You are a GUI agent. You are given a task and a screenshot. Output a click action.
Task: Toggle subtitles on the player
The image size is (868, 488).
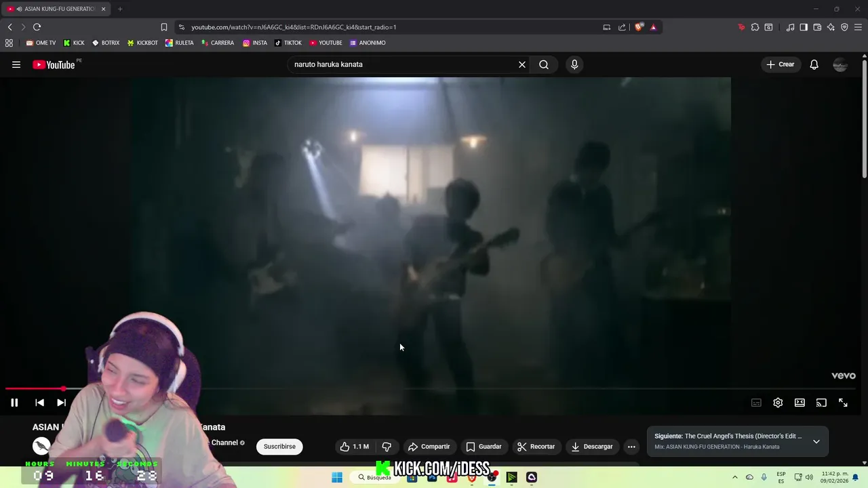coord(756,403)
